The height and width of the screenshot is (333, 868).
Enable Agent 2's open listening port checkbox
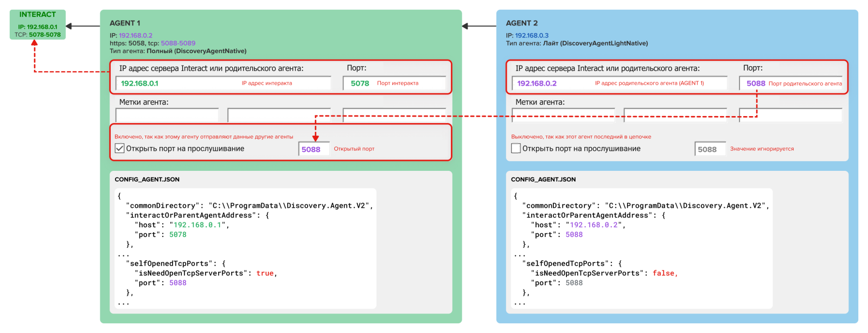tap(516, 149)
